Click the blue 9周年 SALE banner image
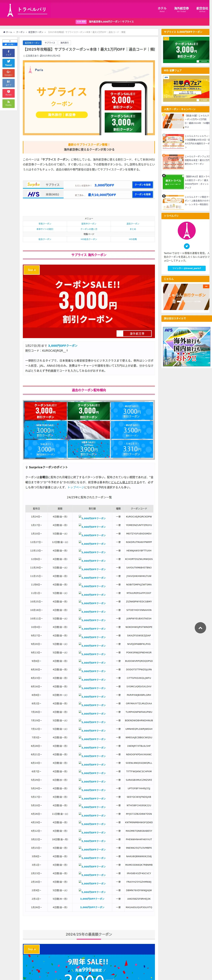The width and height of the screenshot is (212, 980). click(89, 962)
